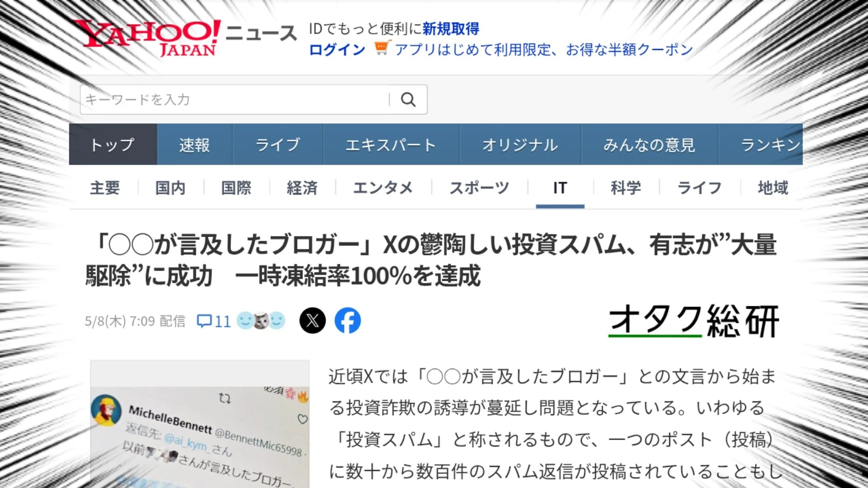This screenshot has height=488, width=868.
Task: Select the スポーツ category
Action: (479, 188)
